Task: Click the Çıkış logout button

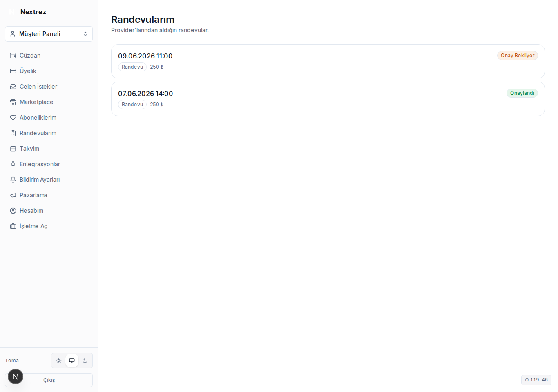Action: 49,380
